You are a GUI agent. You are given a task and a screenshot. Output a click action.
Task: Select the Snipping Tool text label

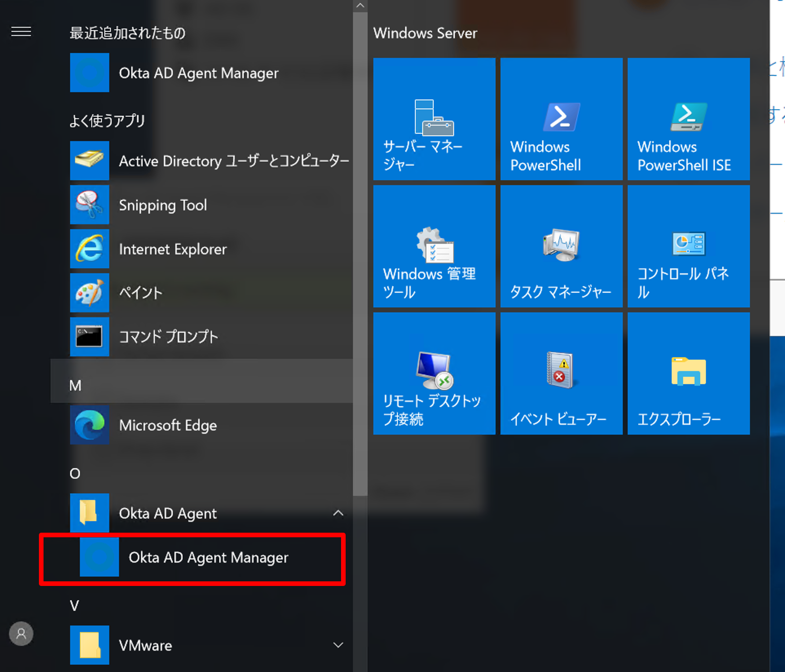tap(163, 205)
